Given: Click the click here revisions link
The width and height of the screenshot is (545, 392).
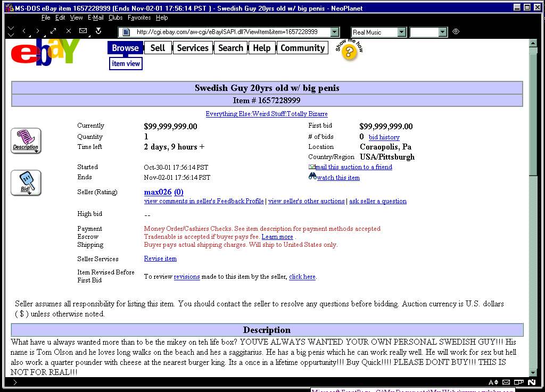Looking at the screenshot, I should pyautogui.click(x=302, y=277).
